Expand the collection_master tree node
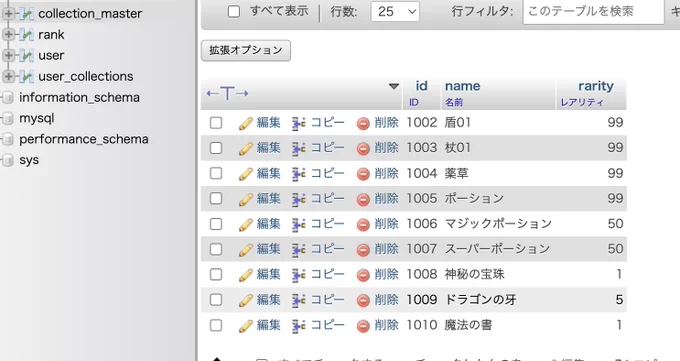Image resolution: width=680 pixels, height=361 pixels. point(8,14)
